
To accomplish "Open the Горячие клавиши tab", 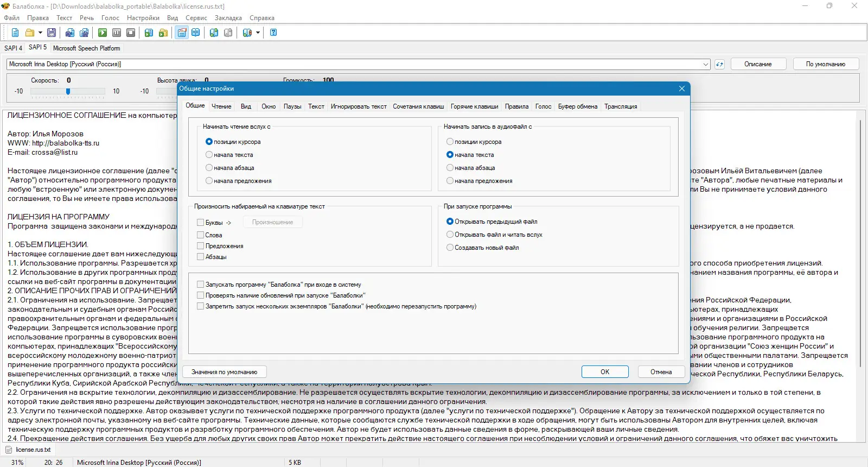I will point(474,106).
